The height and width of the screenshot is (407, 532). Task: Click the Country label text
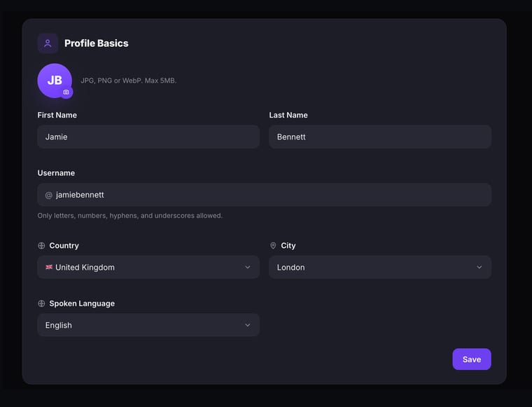pos(64,245)
